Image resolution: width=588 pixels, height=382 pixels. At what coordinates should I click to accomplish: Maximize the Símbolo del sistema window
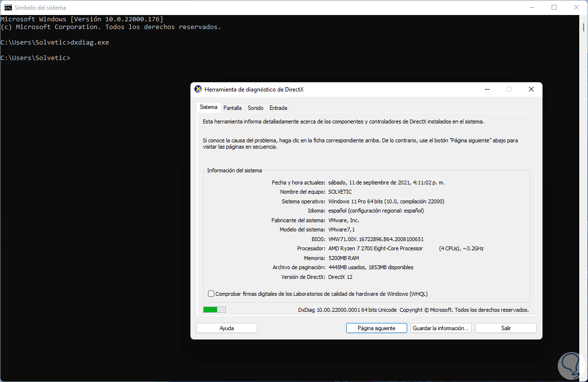pos(554,7)
